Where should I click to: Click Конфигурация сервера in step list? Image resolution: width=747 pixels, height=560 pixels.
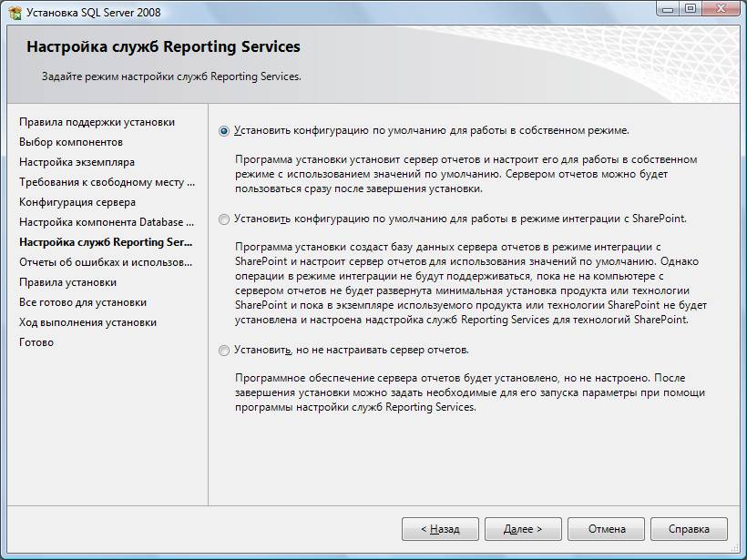(x=77, y=202)
